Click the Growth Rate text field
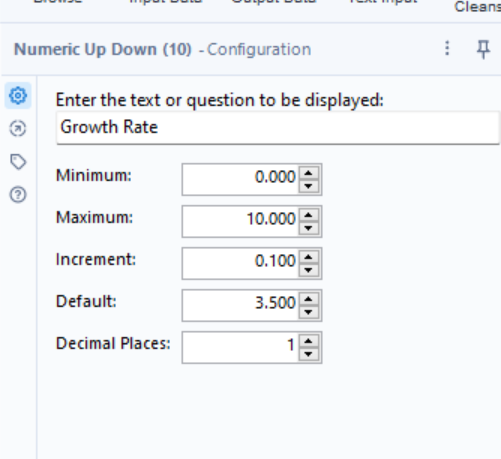501x459 pixels. (x=278, y=128)
